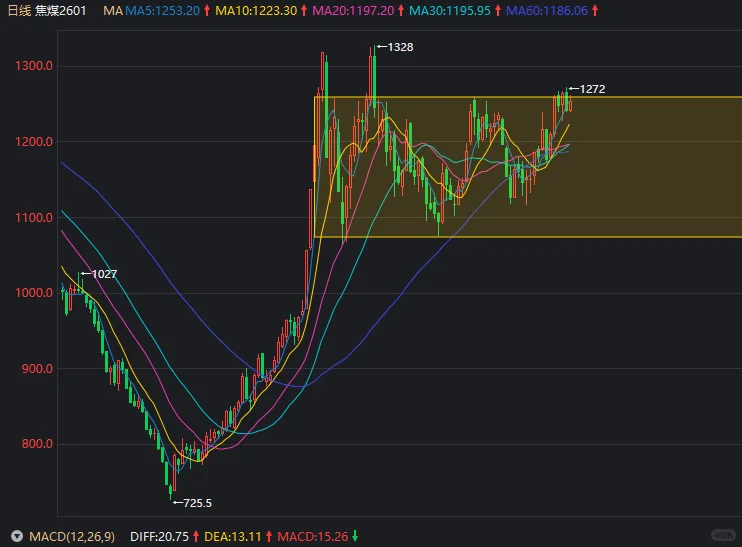Click the 1300.0 price axis label

tap(34, 66)
